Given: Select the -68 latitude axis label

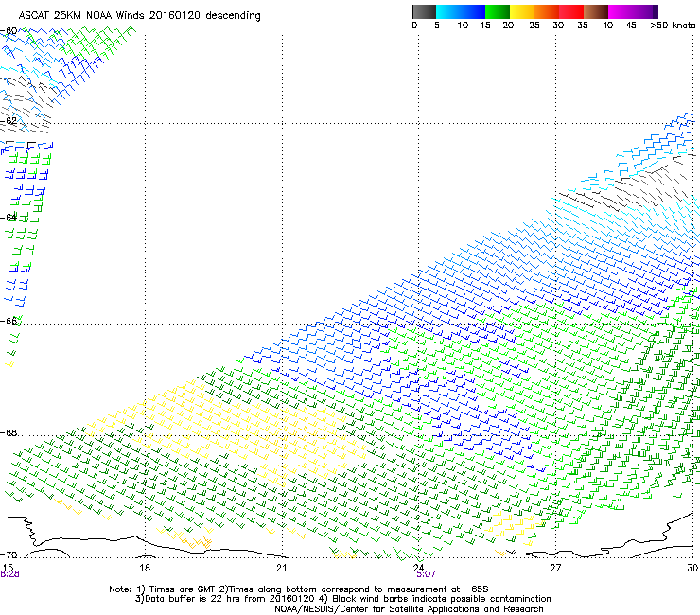Looking at the screenshot, I should [9, 433].
